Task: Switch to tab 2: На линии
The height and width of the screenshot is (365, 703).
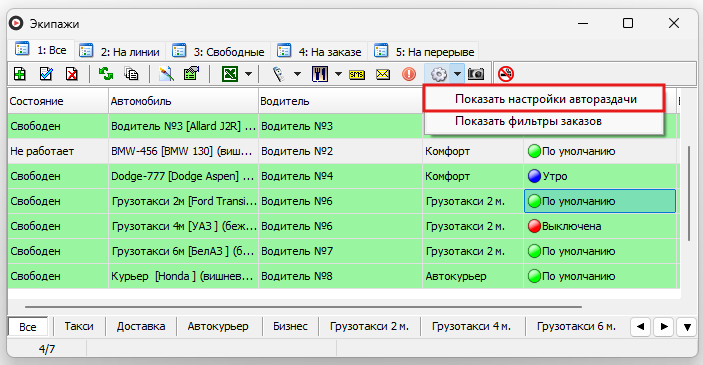Action: point(120,51)
